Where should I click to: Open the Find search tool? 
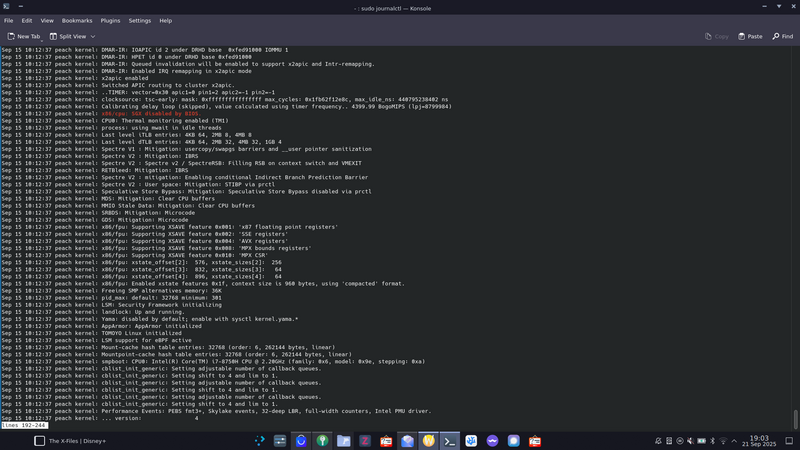(783, 36)
